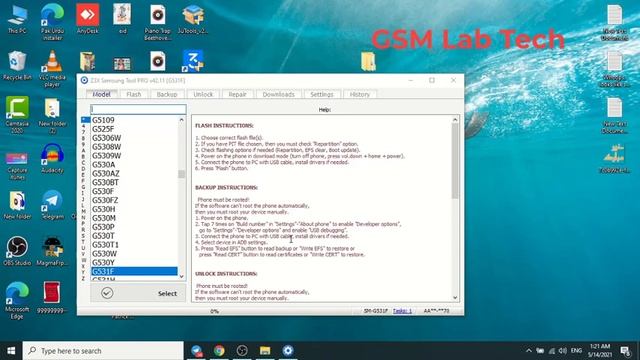The image size is (640, 360).
Task: Select model G530A in list
Action: 134,164
